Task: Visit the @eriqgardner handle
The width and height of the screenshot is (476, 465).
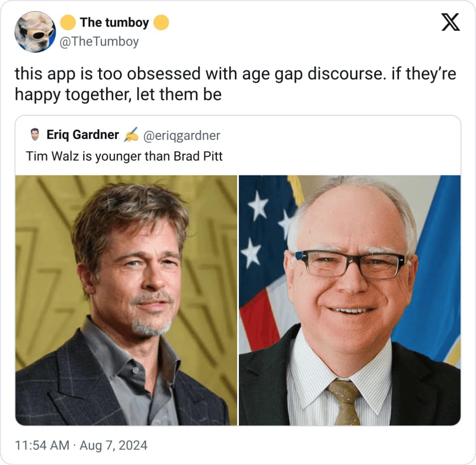Action: click(x=181, y=136)
